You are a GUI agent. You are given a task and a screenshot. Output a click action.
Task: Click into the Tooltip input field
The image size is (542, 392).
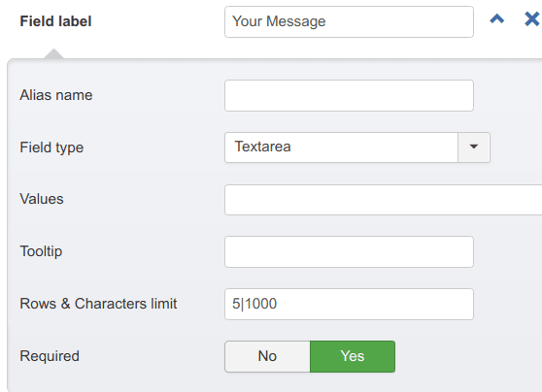[x=349, y=251]
